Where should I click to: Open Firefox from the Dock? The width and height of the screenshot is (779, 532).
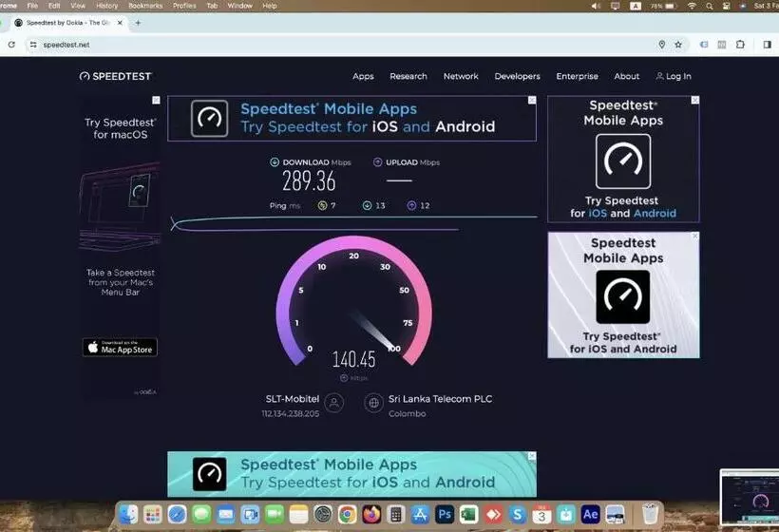coord(371,514)
